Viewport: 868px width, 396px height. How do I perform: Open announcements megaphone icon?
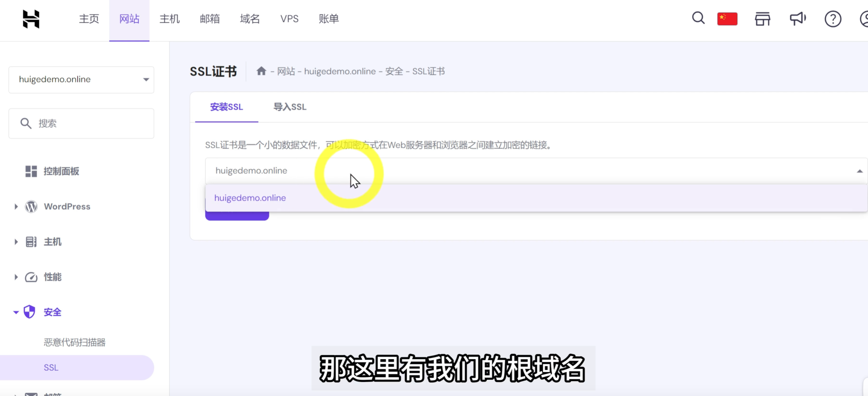(798, 19)
